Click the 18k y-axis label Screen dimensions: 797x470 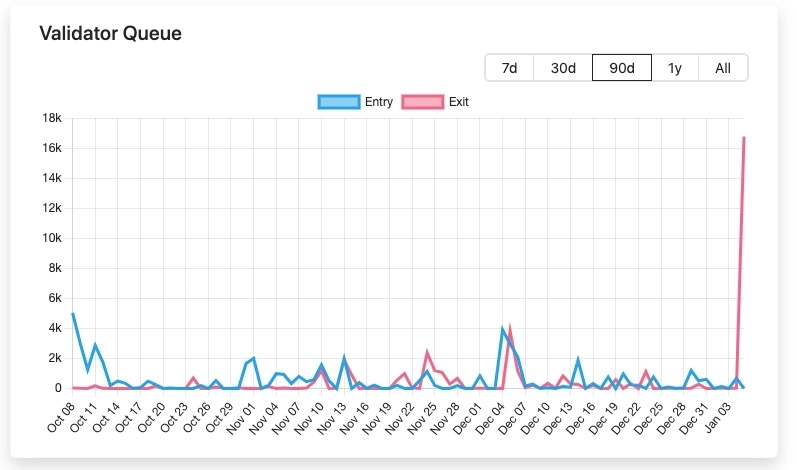pyautogui.click(x=50, y=118)
